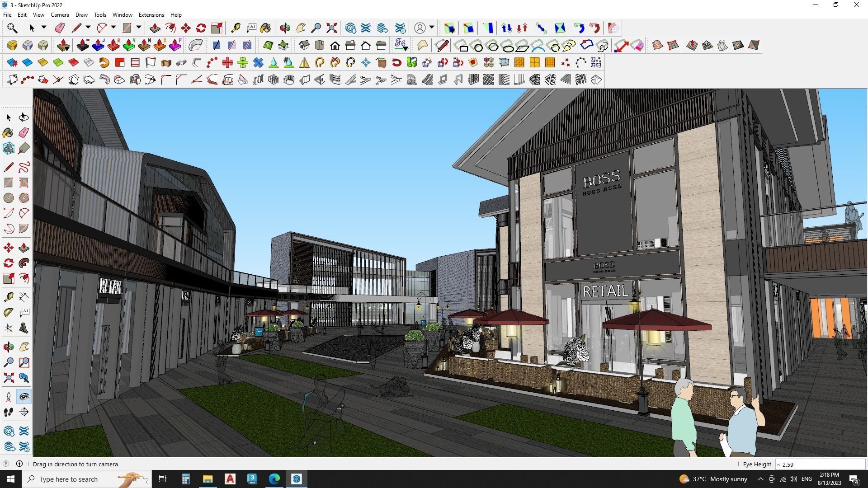Image resolution: width=868 pixels, height=488 pixels.
Task: Open the Window menu
Action: pyautogui.click(x=122, y=14)
